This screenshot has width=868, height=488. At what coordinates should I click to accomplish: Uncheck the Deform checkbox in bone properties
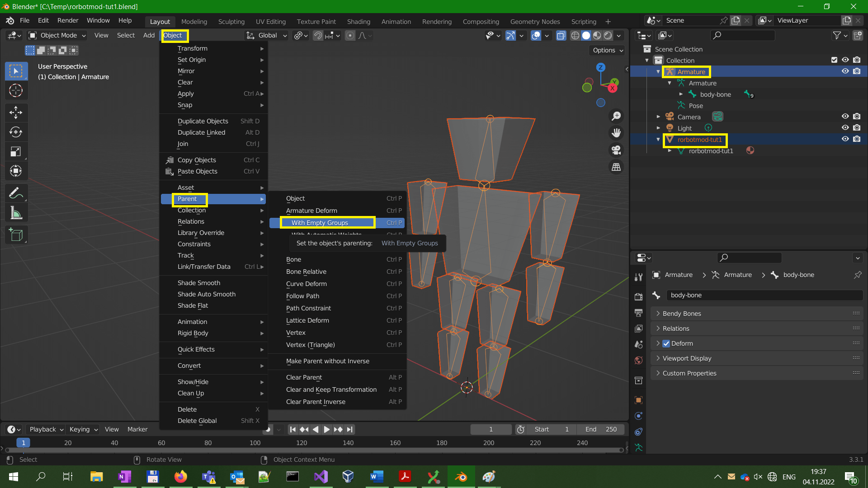[667, 343]
